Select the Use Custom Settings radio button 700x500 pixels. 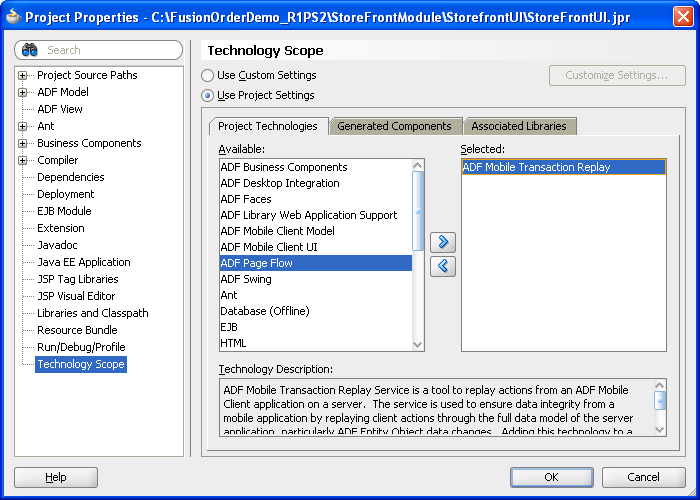[207, 75]
